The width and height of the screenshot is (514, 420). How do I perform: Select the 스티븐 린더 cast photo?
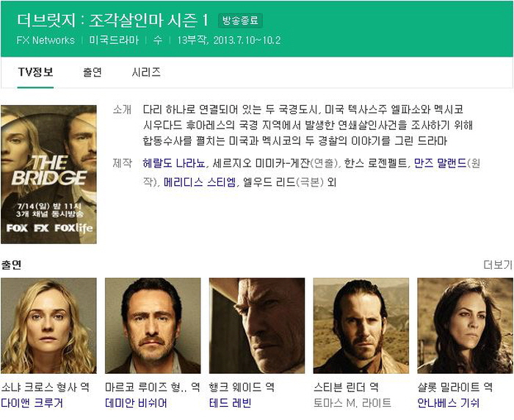tap(361, 325)
